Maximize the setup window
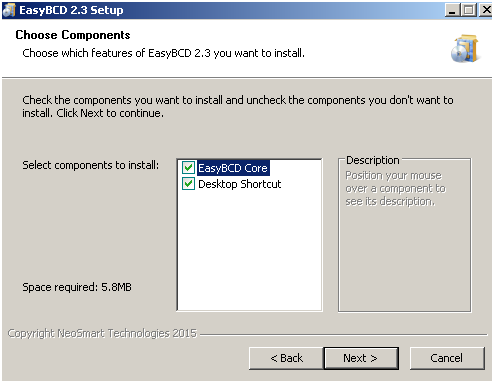This screenshot has width=494, height=383. tap(468, 10)
